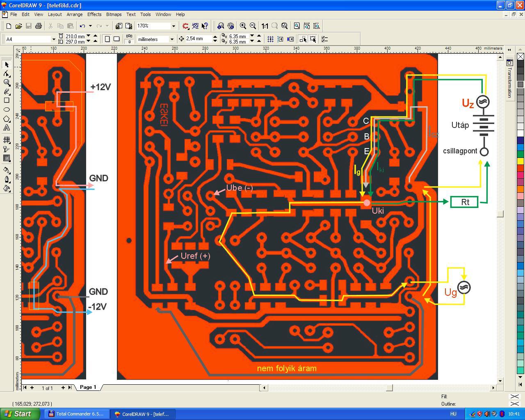Toggle Snap to Guidelines

click(x=281, y=39)
